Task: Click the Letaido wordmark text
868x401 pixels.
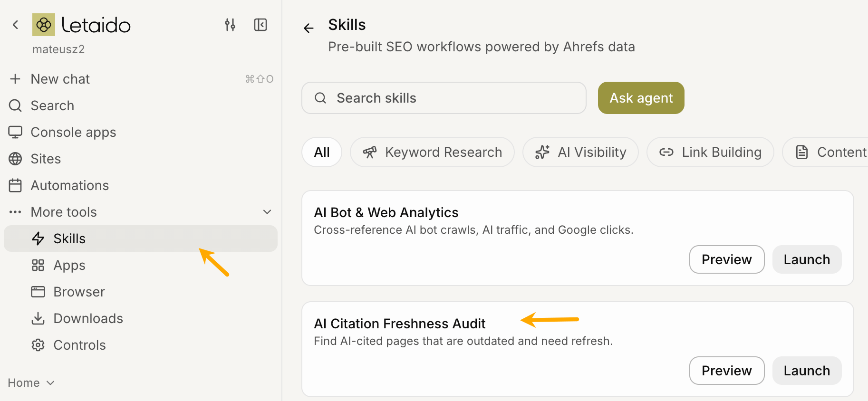Action: click(x=96, y=25)
